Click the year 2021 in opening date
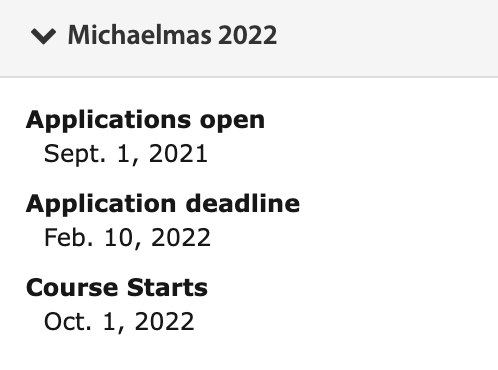This screenshot has height=370, width=498. click(x=178, y=154)
